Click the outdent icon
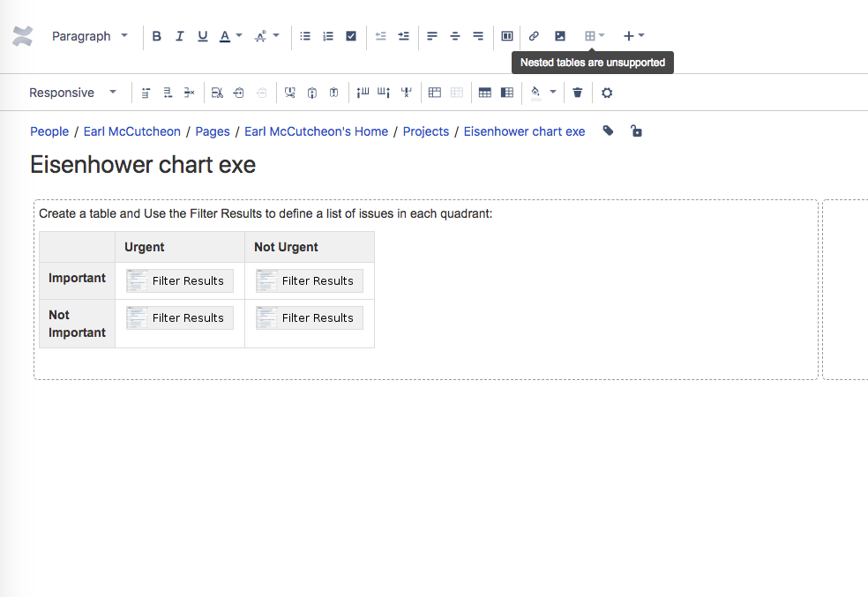868x597 pixels. coord(381,36)
